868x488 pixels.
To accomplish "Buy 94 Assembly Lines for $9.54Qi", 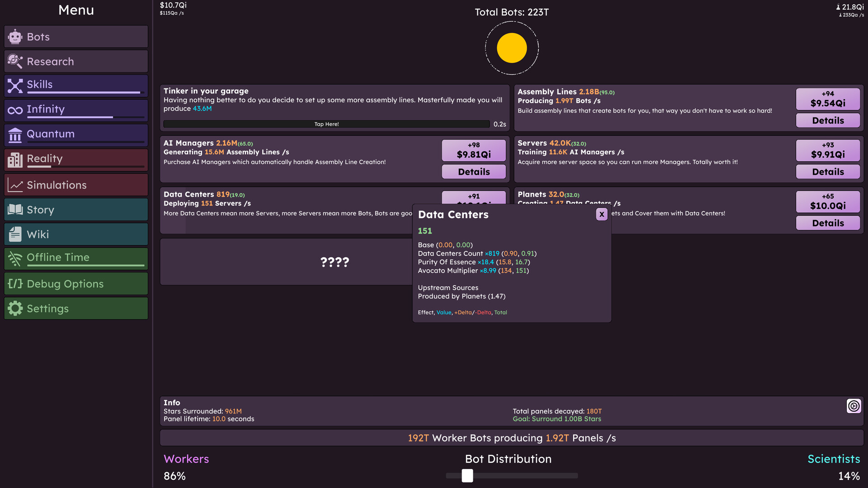I will 827,99.
